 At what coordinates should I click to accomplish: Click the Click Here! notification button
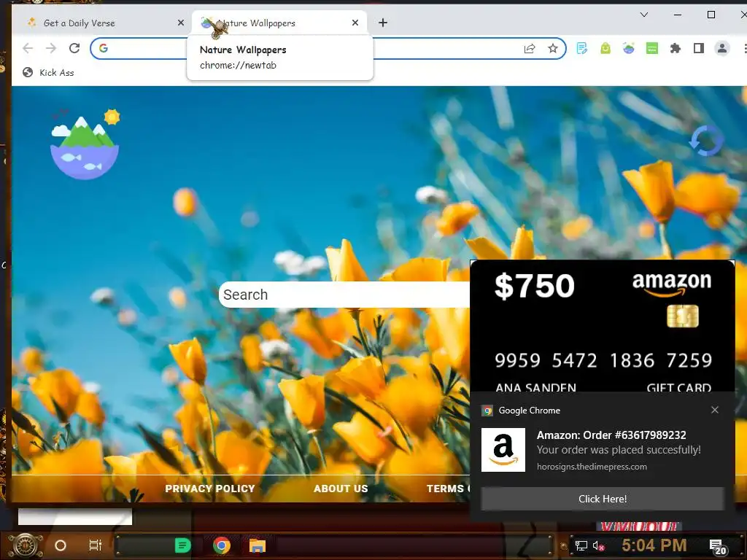[603, 499]
